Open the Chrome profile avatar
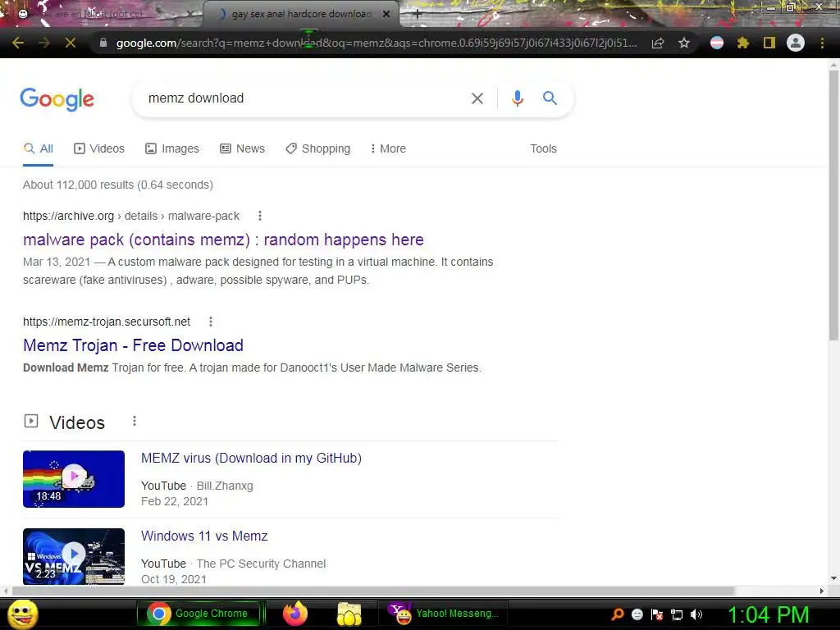The height and width of the screenshot is (630, 840). click(796, 43)
